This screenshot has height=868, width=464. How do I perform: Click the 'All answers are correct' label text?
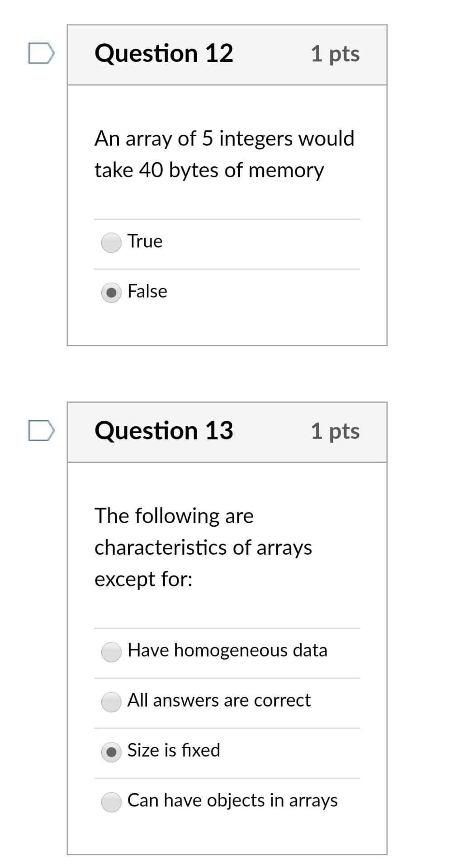pos(219,700)
